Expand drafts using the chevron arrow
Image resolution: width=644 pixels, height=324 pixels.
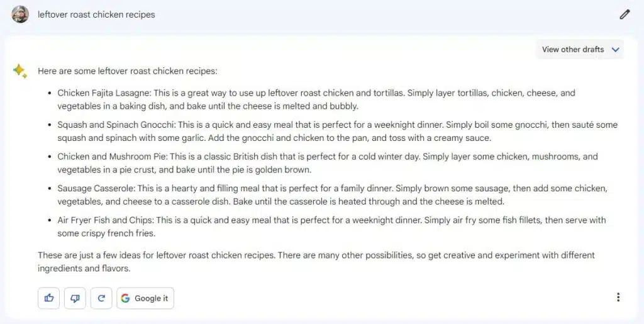click(615, 49)
